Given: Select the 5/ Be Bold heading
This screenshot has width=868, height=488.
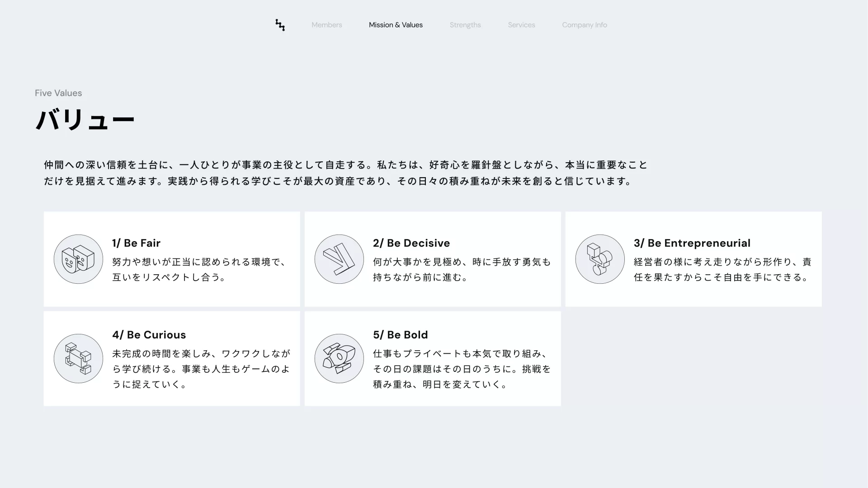Looking at the screenshot, I should 401,335.
